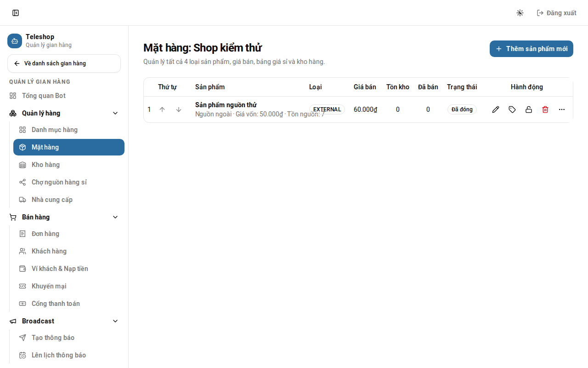This screenshot has height=368, width=588.
Task: Collapse the sidebar panel toggle icon
Action: pyautogui.click(x=16, y=13)
